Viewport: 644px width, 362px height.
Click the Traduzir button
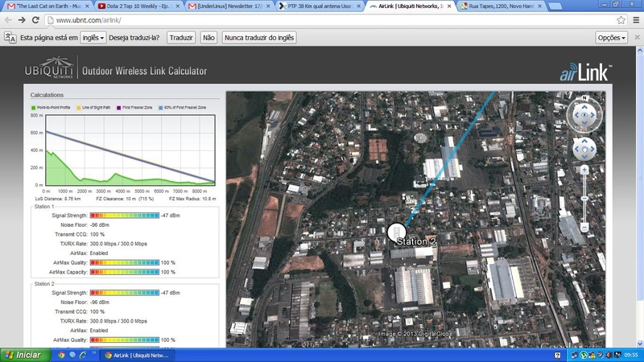[x=181, y=38]
